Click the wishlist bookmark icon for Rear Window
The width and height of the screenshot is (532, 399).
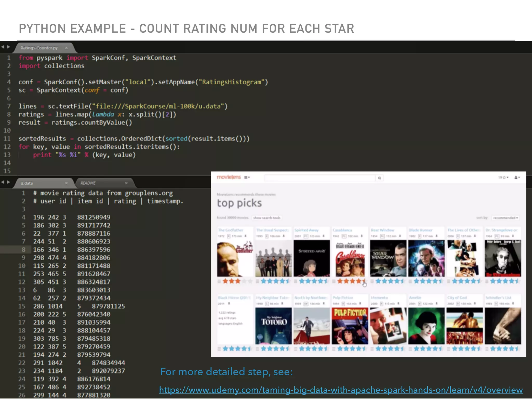point(400,236)
